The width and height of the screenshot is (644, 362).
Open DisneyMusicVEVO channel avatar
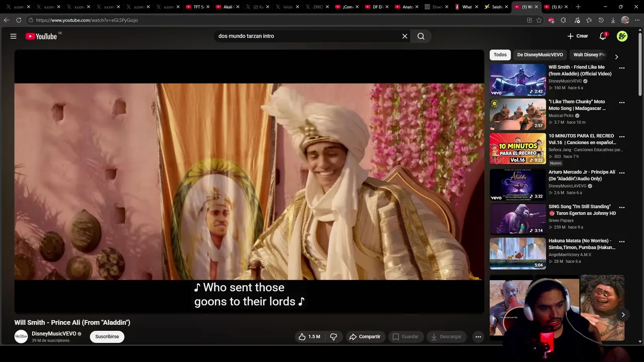pyautogui.click(x=21, y=337)
